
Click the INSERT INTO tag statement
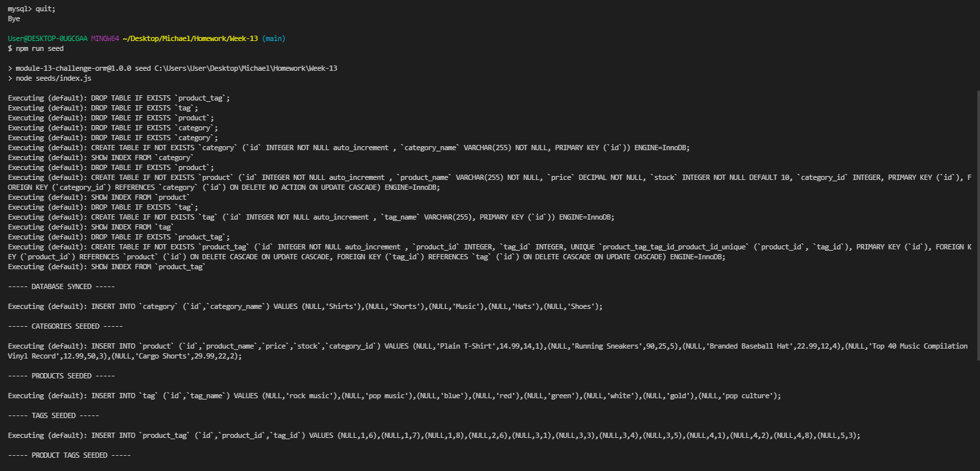[x=198, y=395]
